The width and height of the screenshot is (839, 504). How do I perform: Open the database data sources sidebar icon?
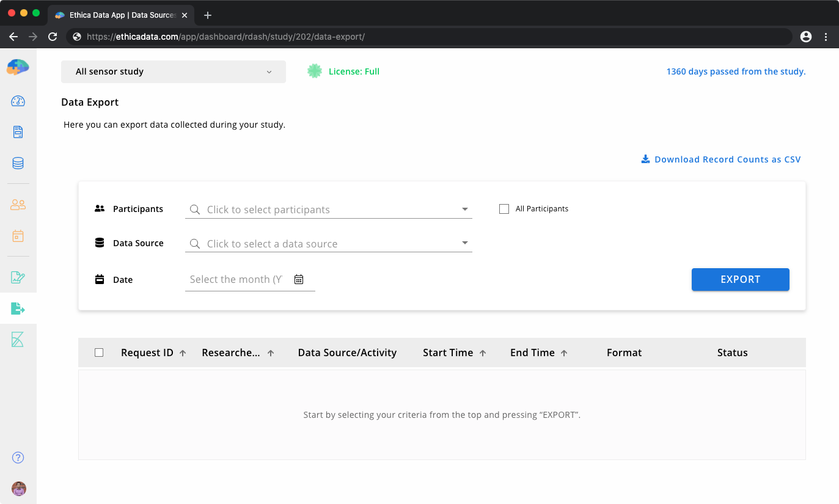coord(18,163)
